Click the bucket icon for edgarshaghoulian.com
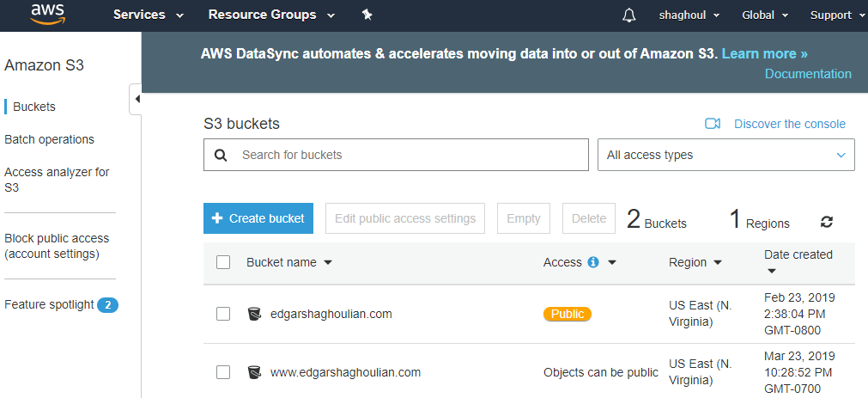This screenshot has height=398, width=868. 254,315
